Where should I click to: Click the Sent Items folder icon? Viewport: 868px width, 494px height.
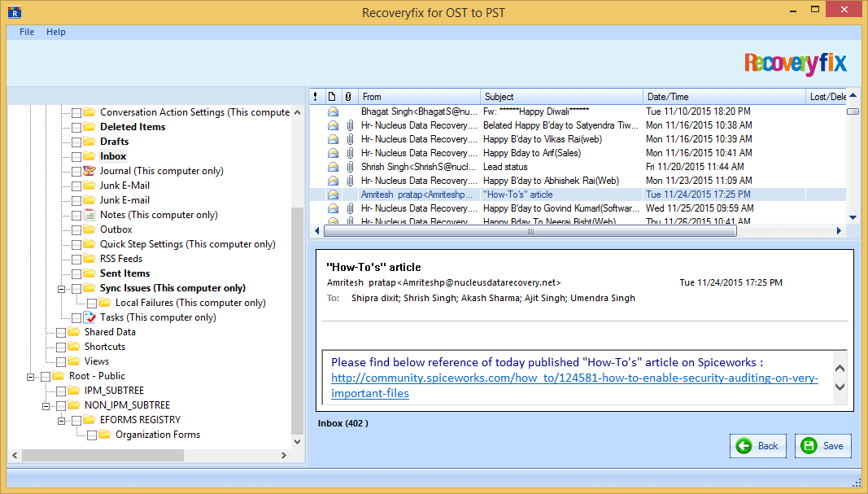(x=89, y=273)
